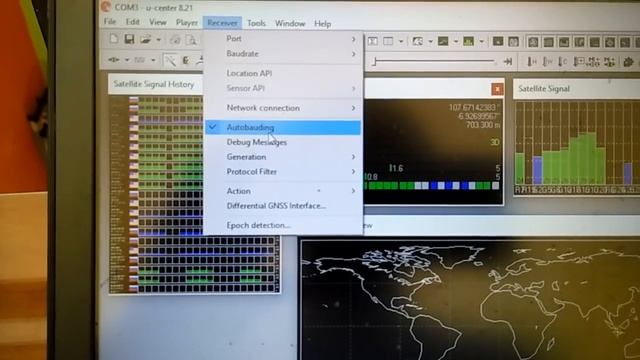Click the longitude value 107.67142383
The height and width of the screenshot is (360, 640).
point(473,107)
